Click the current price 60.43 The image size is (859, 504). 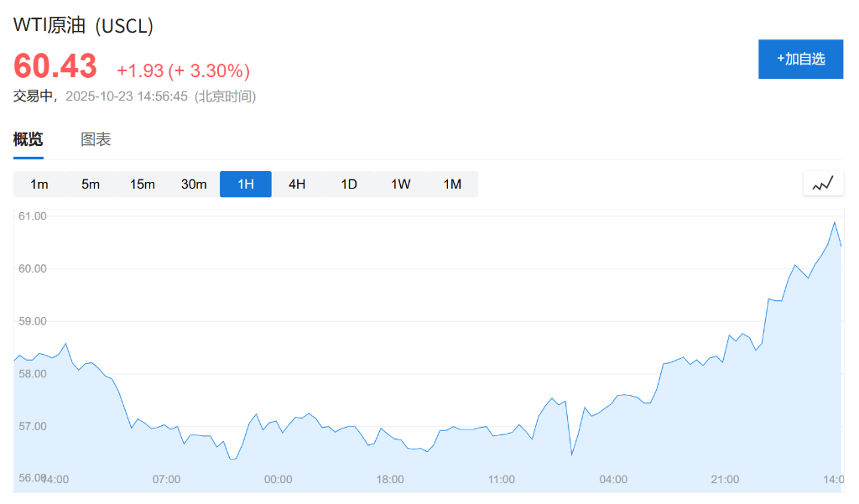[x=55, y=66]
